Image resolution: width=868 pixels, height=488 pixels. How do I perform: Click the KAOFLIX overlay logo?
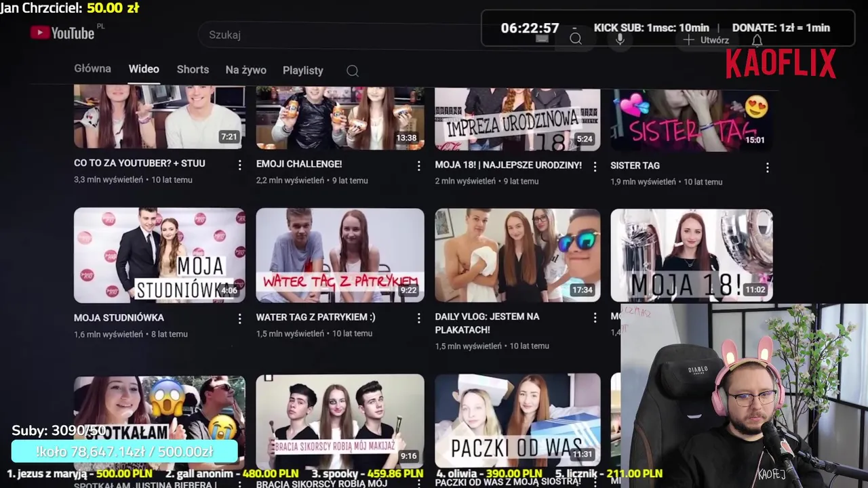(x=781, y=64)
